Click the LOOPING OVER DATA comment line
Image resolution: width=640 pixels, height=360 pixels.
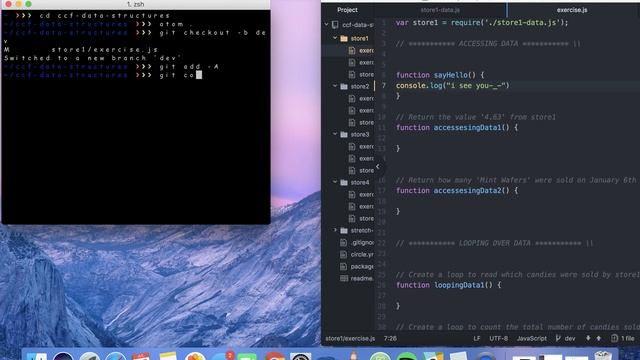tap(494, 243)
